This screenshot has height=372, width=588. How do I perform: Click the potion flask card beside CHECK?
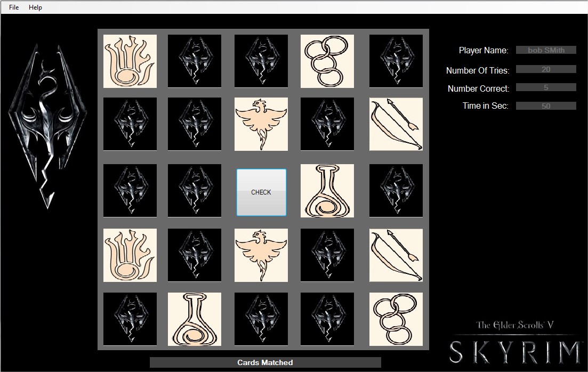coord(327,191)
